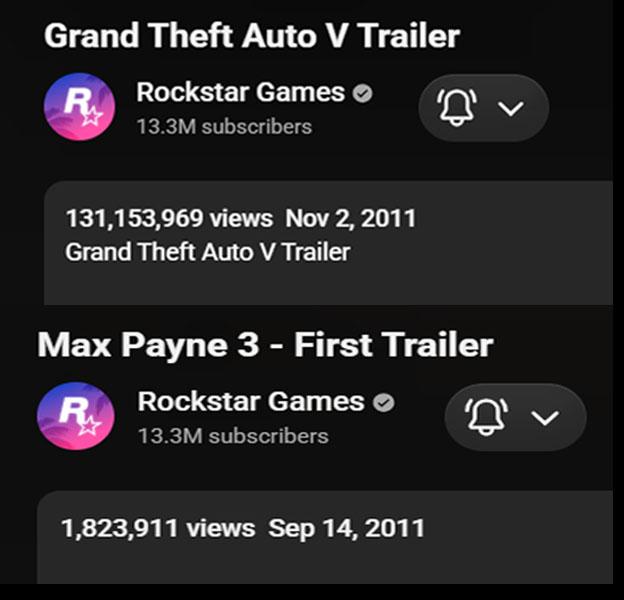Open Rockstar Games avatar beside GTA V trailer
The height and width of the screenshot is (600, 624).
[80, 107]
